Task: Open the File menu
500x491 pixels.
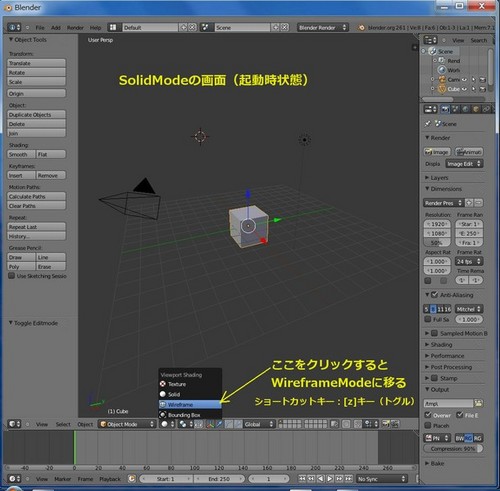Action: click(x=40, y=28)
